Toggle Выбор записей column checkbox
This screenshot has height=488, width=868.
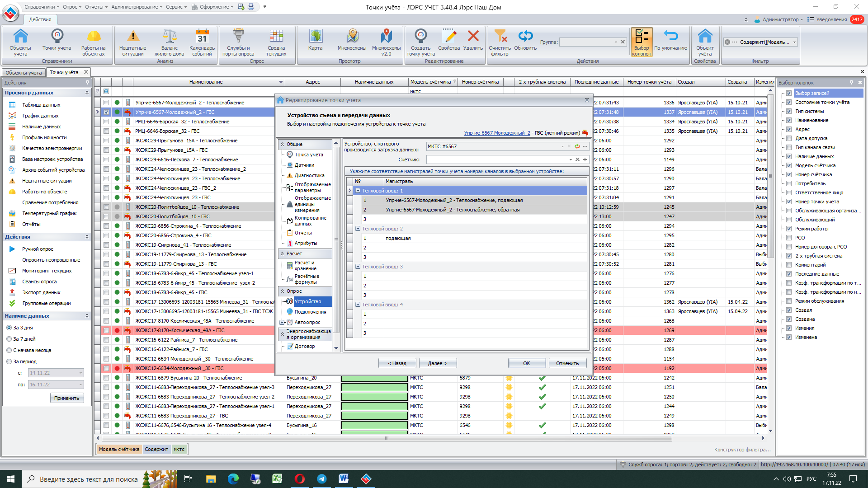click(789, 93)
